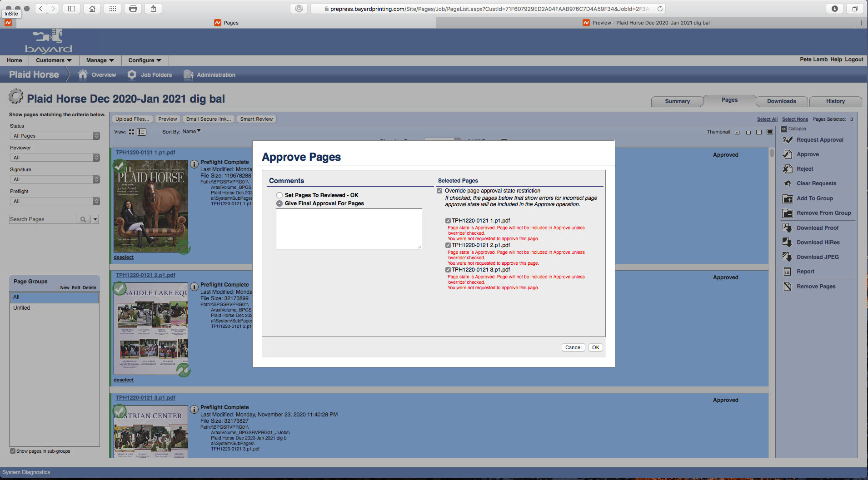Click the Download JPEG icon
The image size is (868, 480).
pyautogui.click(x=787, y=257)
